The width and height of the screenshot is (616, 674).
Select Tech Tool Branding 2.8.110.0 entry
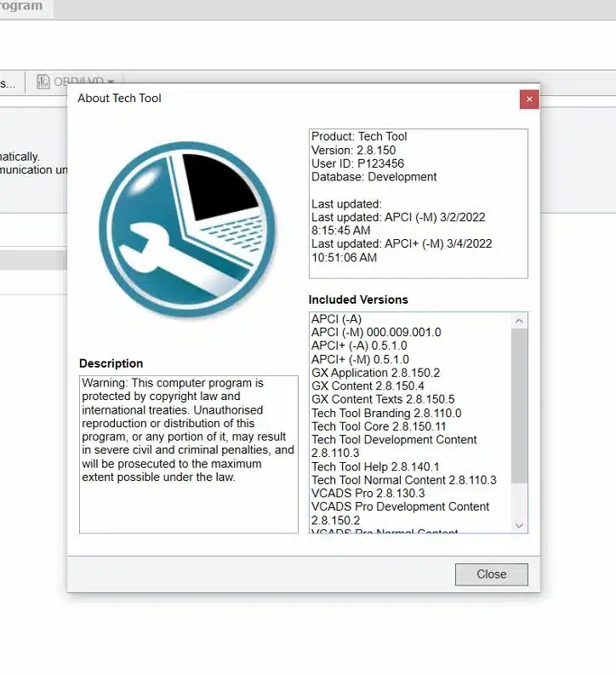tap(386, 413)
